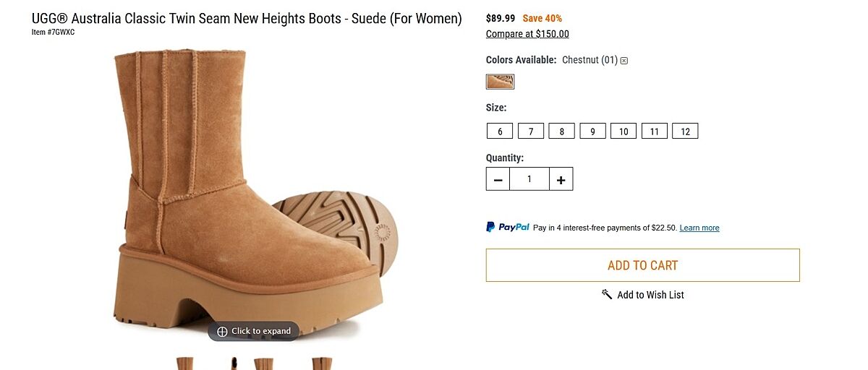
Task: Open the PayPal Learn more link
Action: pyautogui.click(x=699, y=228)
